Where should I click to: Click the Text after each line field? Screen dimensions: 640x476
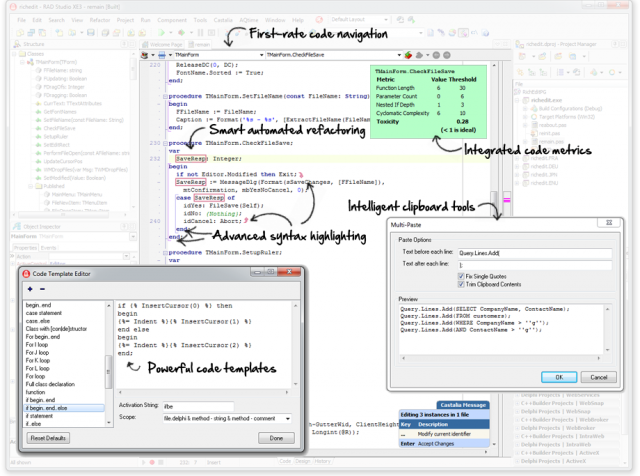click(x=535, y=265)
